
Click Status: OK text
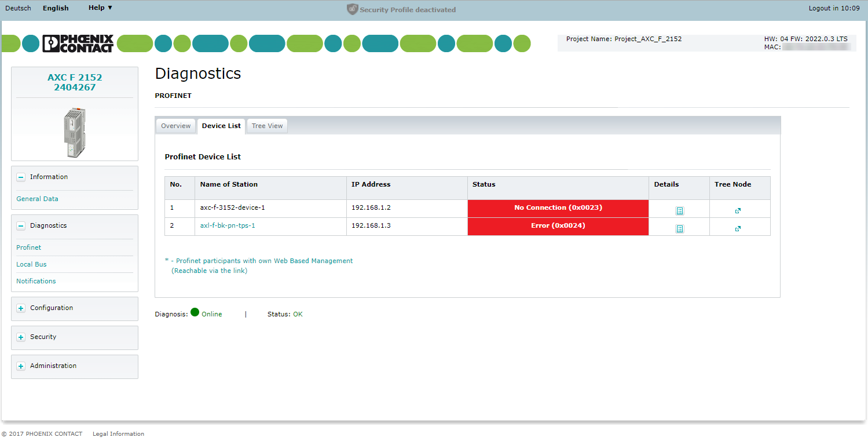tap(285, 314)
